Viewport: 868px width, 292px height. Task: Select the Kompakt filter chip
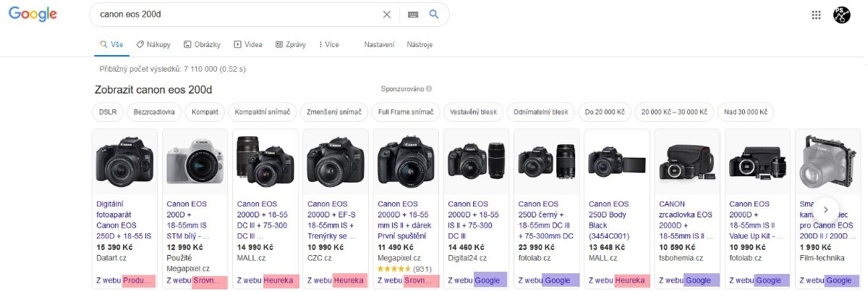[205, 112]
